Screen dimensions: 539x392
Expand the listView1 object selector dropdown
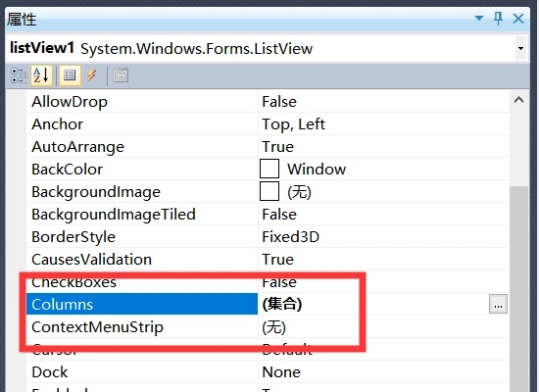[x=520, y=48]
